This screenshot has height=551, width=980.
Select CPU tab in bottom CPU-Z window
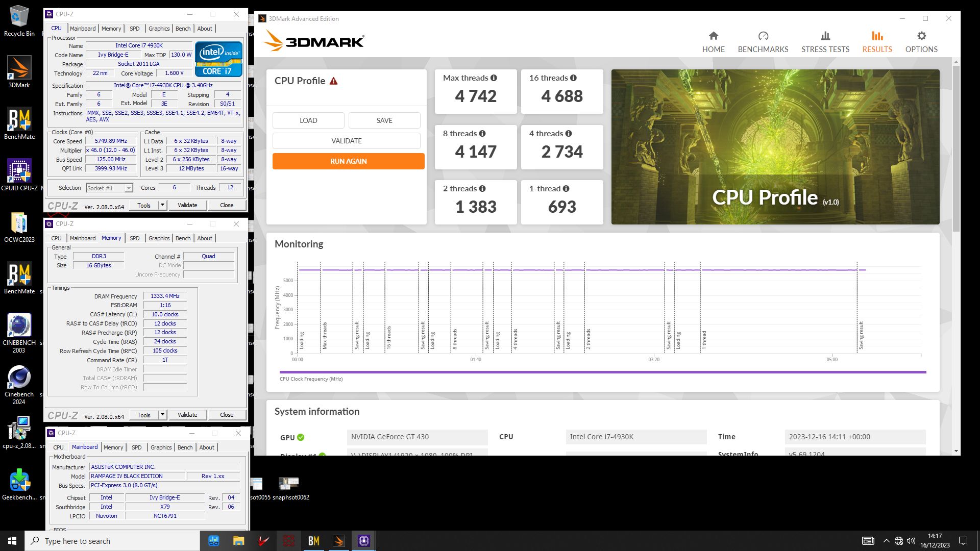tap(59, 447)
